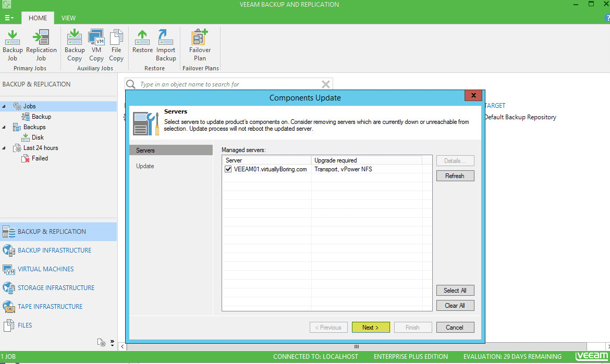Click 'Default Backup Repository' text
This screenshot has width=610, height=364.
click(520, 117)
